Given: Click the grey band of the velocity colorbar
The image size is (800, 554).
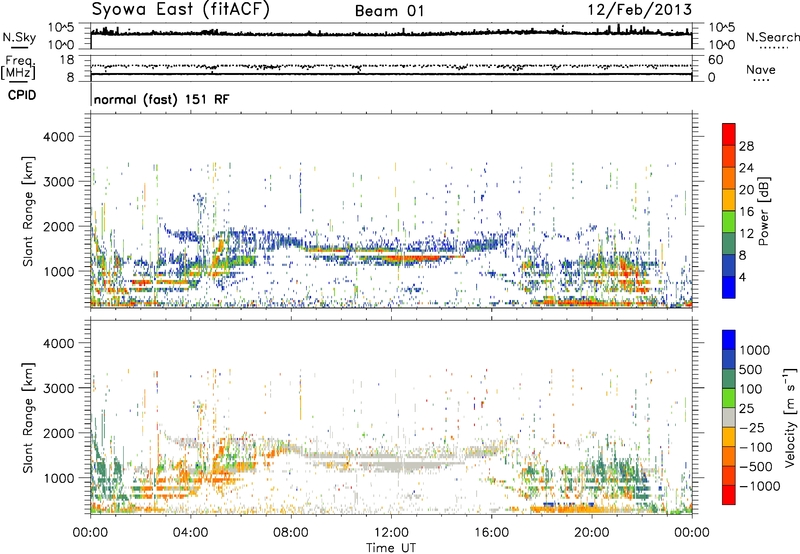Looking at the screenshot, I should coord(729,418).
